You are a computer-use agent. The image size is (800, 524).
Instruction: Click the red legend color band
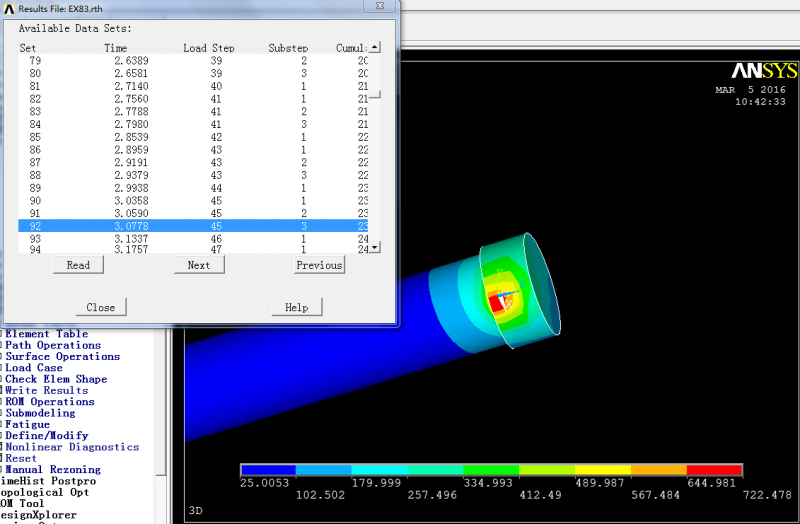click(714, 469)
